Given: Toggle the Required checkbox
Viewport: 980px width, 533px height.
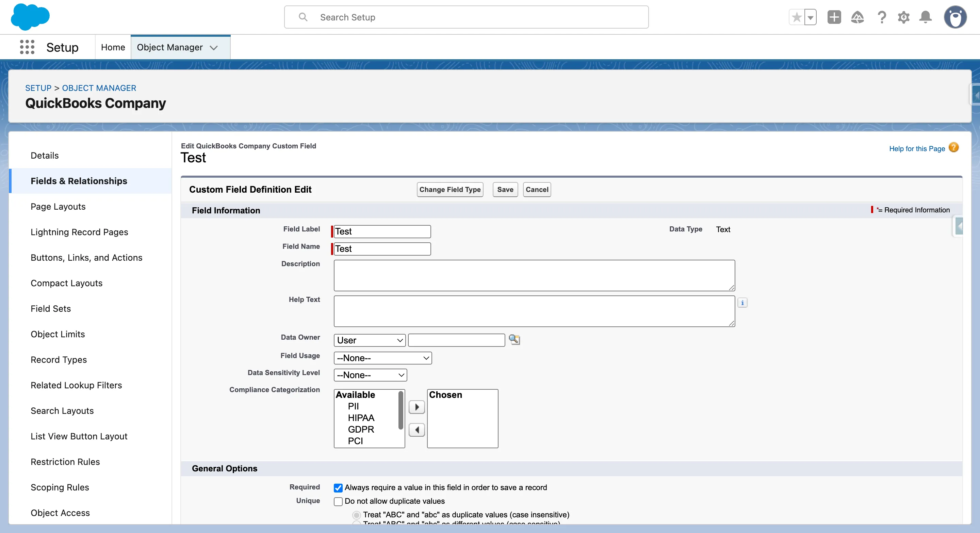Looking at the screenshot, I should click(338, 488).
